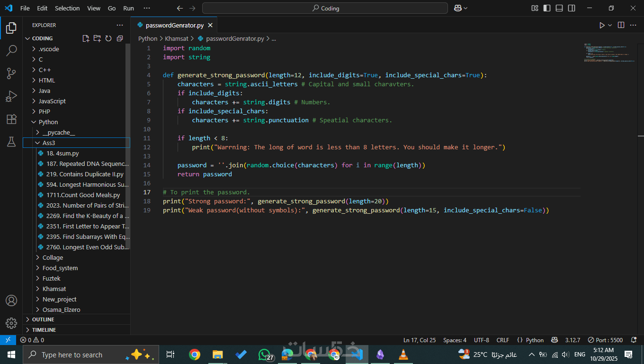Screen dimensions: 644x364
Task: Collapse all folders in Explorer
Action: click(120, 38)
